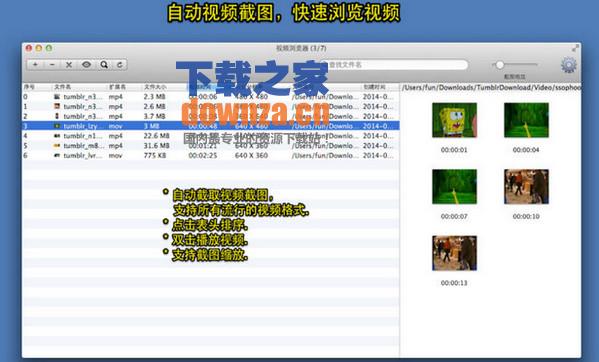
Task: Click the minus (remove video) toolbar button
Action: [52, 65]
